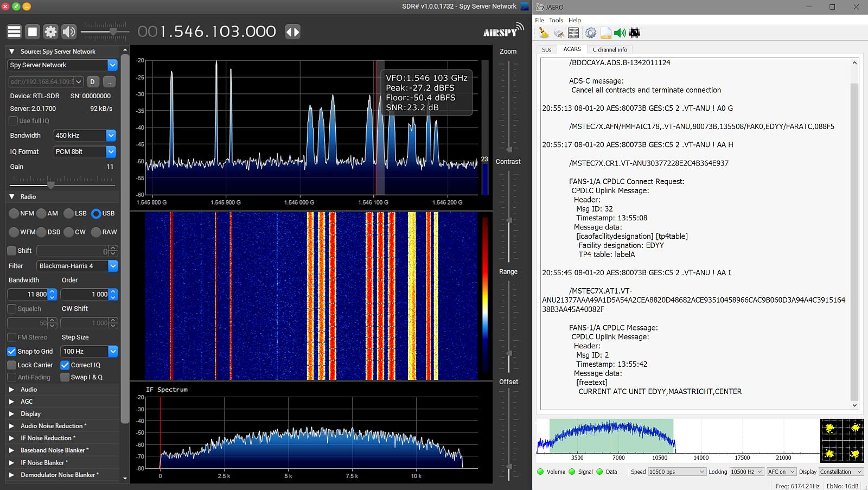The image size is (868, 490).
Task: Open the JAERO binary data log icon
Action: tap(573, 33)
